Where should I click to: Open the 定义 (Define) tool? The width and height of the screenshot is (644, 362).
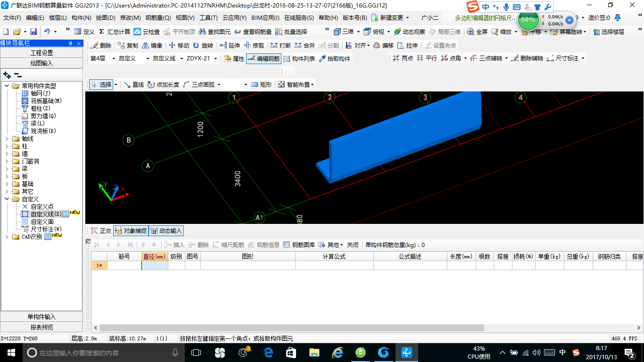[84, 32]
